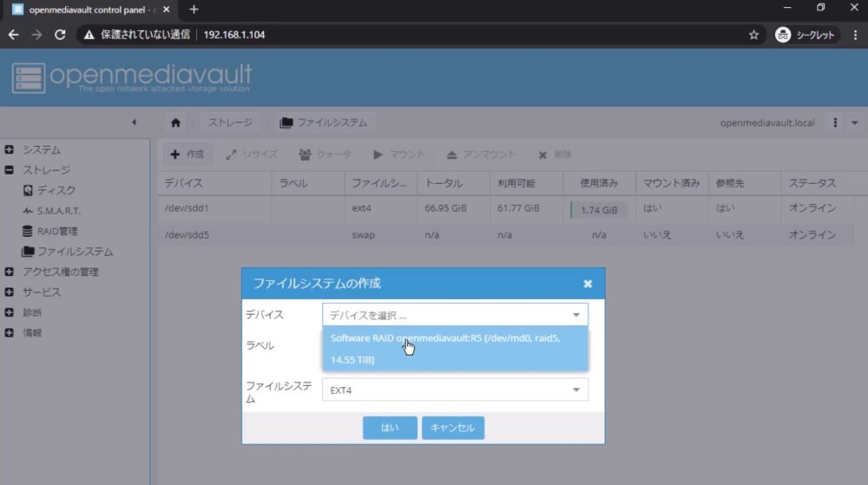The width and height of the screenshot is (868, 485).
Task: Open ディスク in the storage tree
Action: (56, 190)
